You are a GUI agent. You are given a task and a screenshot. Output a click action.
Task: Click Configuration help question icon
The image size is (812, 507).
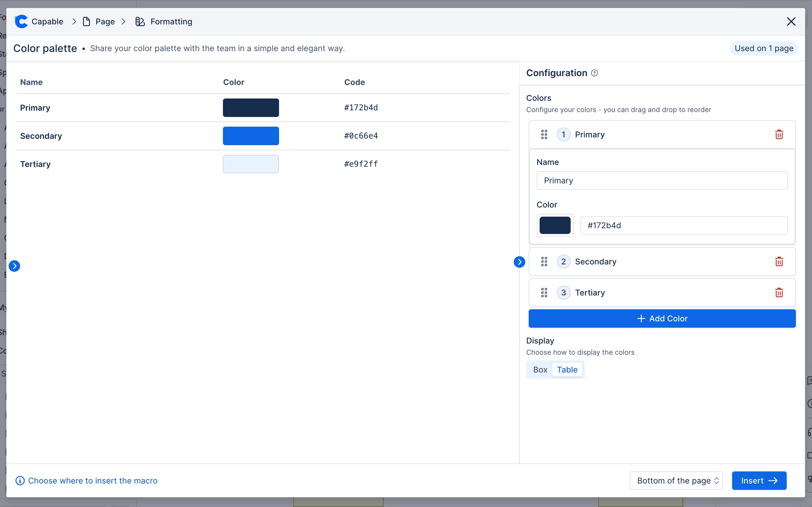click(594, 73)
